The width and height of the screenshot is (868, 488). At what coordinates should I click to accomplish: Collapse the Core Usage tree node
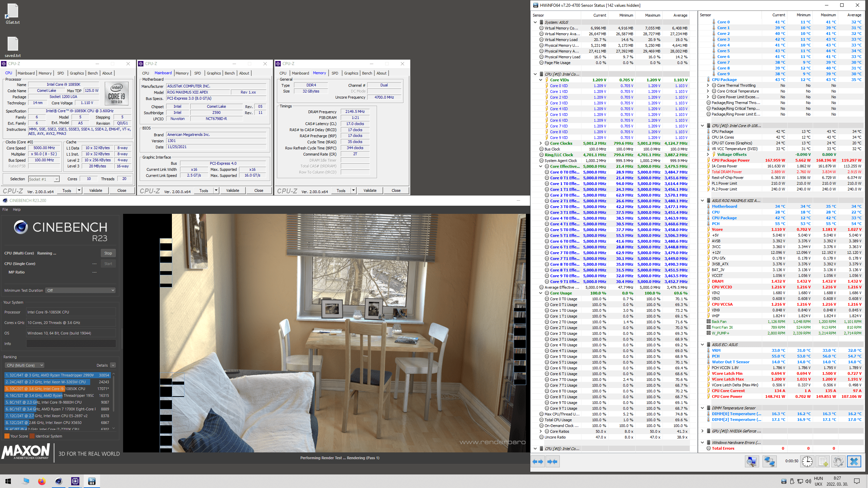(x=541, y=293)
